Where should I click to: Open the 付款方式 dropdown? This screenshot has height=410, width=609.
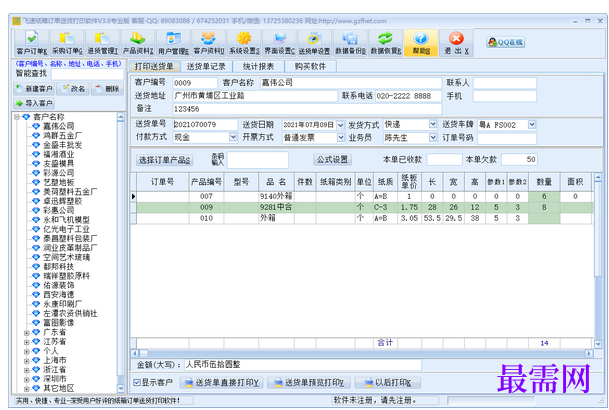[233, 137]
